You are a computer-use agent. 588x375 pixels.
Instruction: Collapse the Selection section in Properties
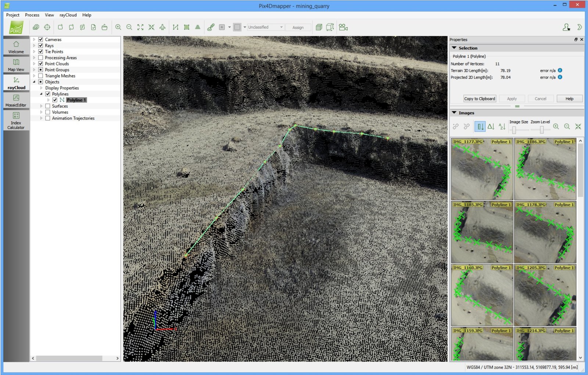point(454,48)
